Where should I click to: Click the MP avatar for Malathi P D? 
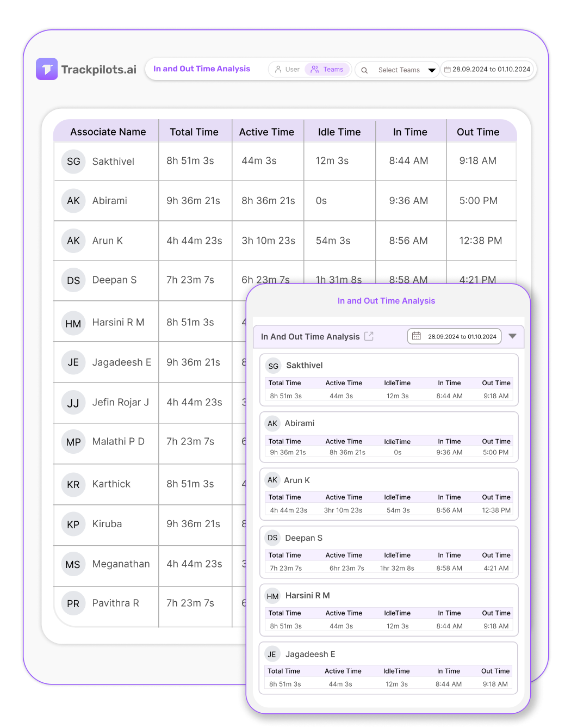[x=73, y=442]
